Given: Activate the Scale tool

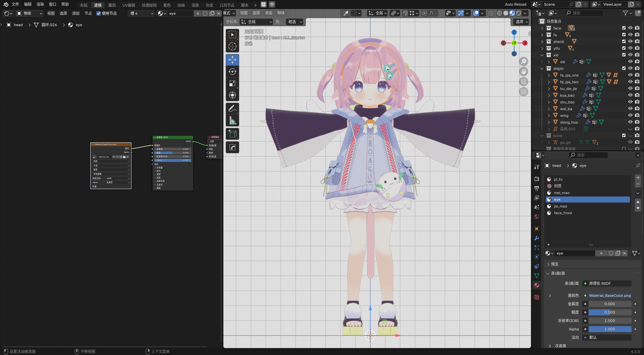Looking at the screenshot, I should coord(232,83).
